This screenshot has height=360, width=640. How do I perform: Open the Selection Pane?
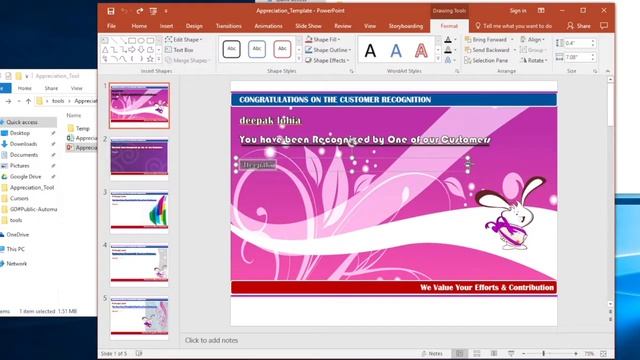486,60
